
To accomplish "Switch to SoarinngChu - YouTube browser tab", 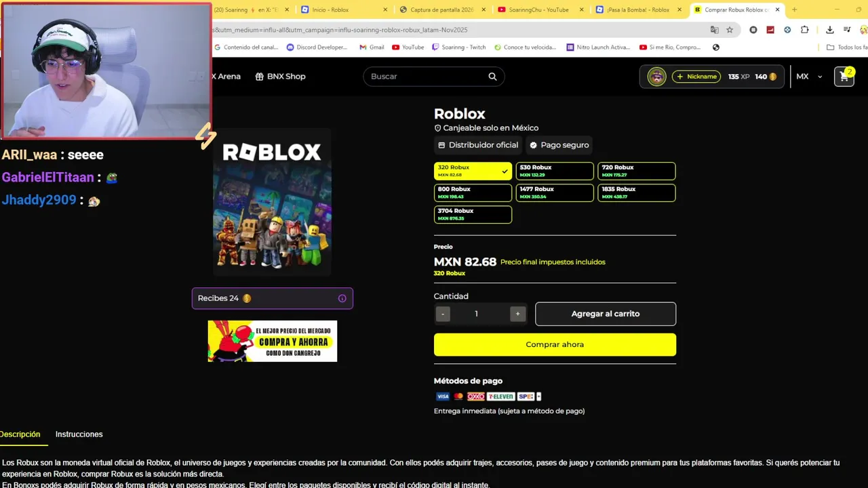I will click(540, 9).
